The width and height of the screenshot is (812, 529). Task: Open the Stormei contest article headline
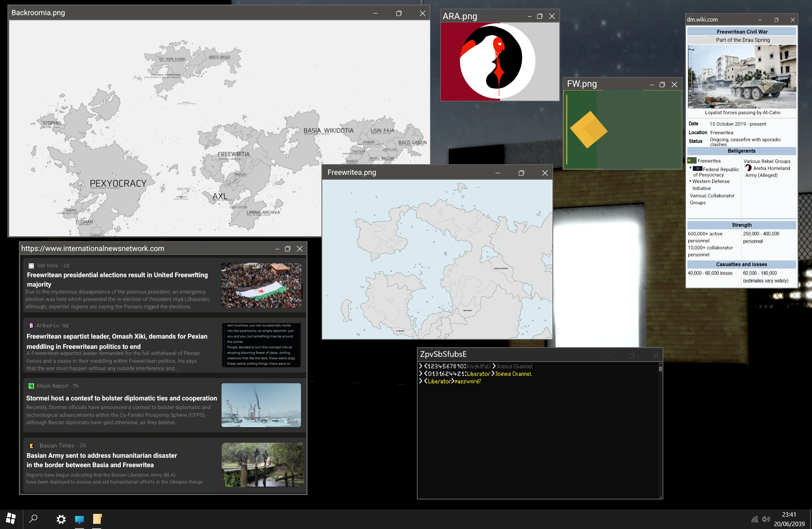[121, 398]
